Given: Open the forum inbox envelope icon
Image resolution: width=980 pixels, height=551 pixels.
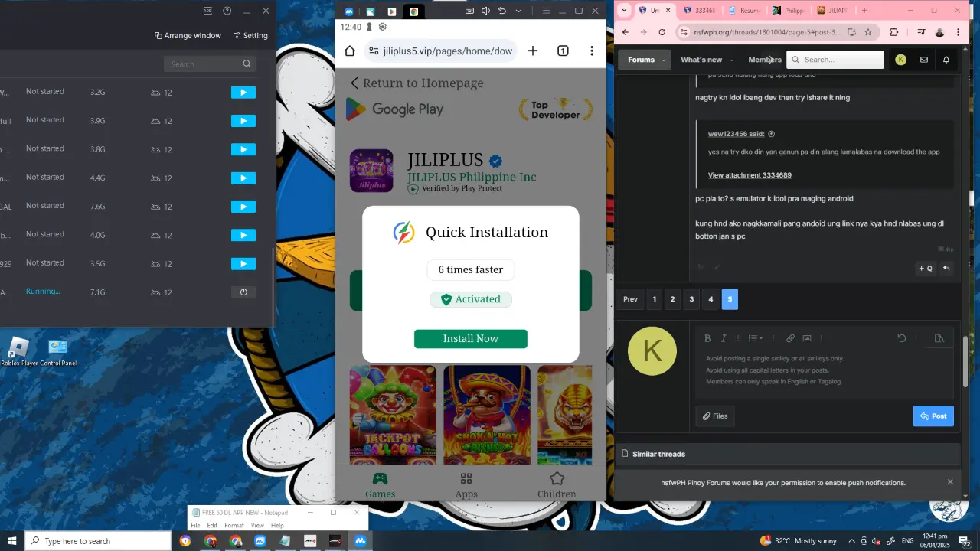Looking at the screenshot, I should (x=924, y=60).
